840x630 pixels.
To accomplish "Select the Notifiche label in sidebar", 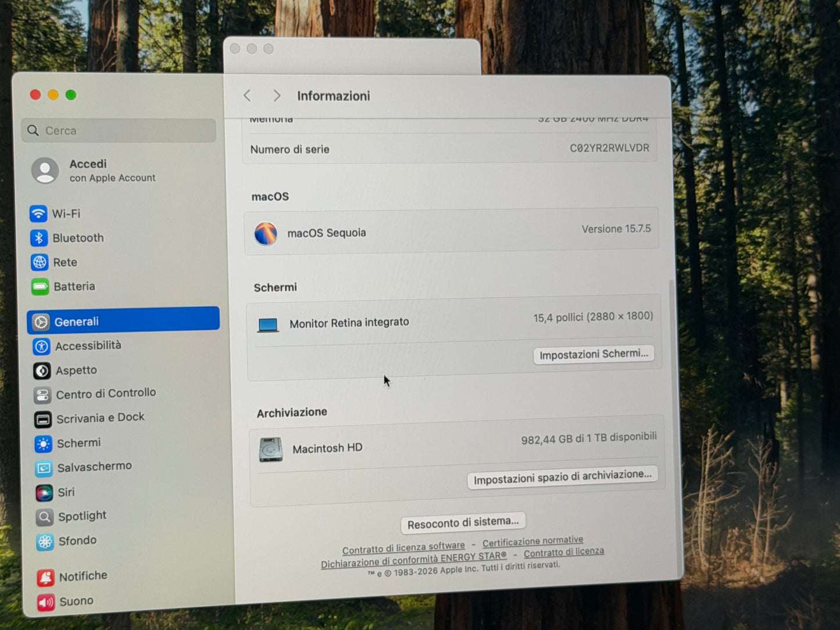I will 83,576.
